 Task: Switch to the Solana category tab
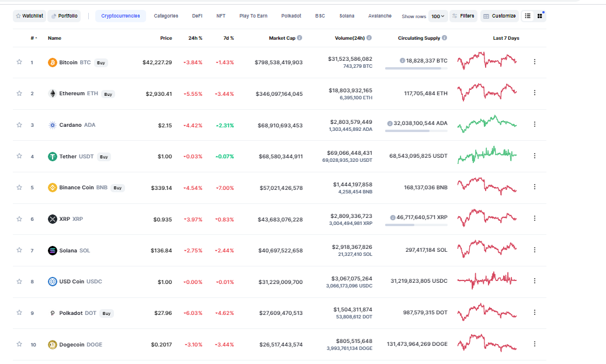click(x=347, y=16)
